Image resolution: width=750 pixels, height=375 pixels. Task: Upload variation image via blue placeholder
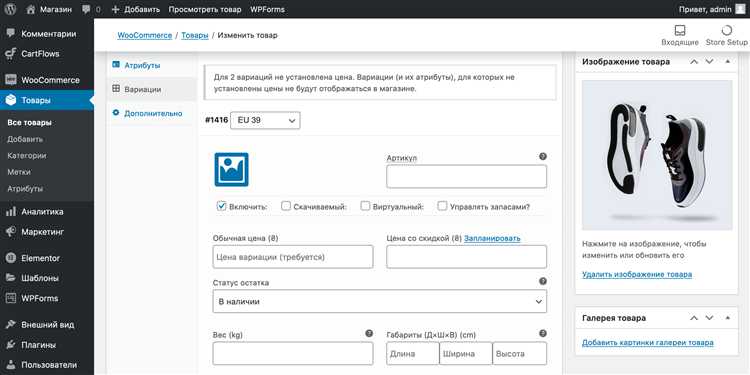coord(231,169)
